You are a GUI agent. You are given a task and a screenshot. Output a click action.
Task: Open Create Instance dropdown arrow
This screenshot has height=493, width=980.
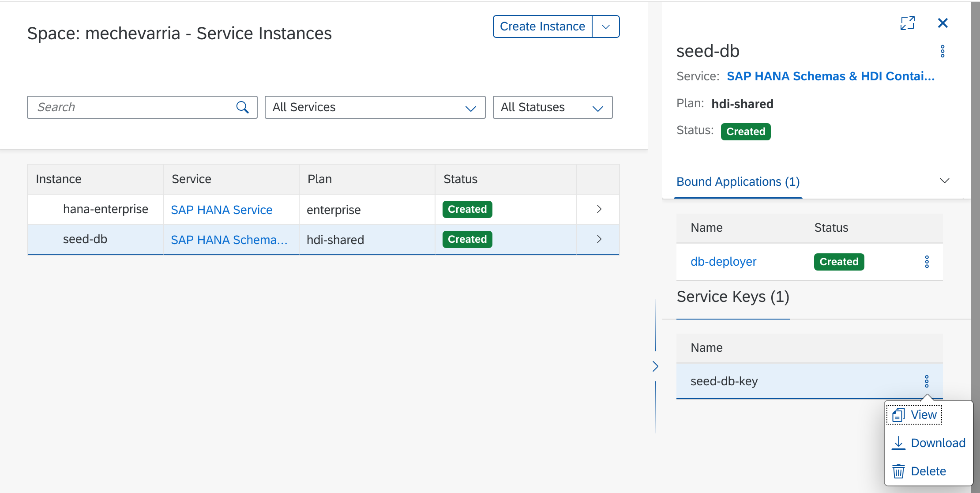click(605, 26)
